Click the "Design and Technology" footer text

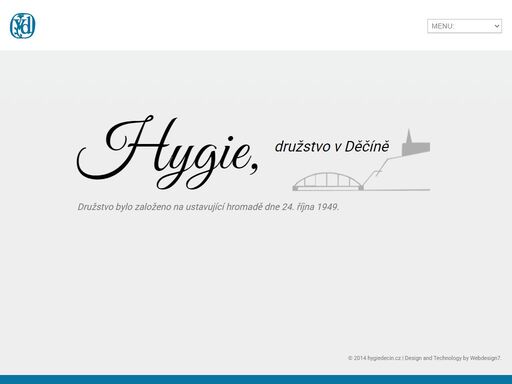tap(433, 358)
